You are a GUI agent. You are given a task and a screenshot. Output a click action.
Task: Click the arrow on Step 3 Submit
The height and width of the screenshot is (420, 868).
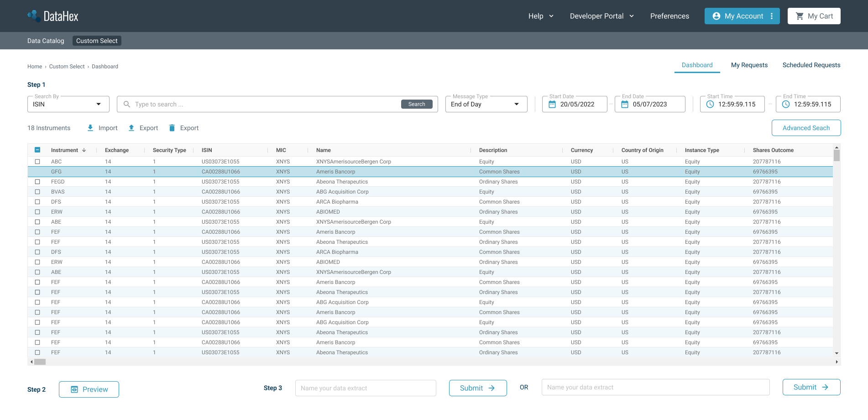coord(492,388)
